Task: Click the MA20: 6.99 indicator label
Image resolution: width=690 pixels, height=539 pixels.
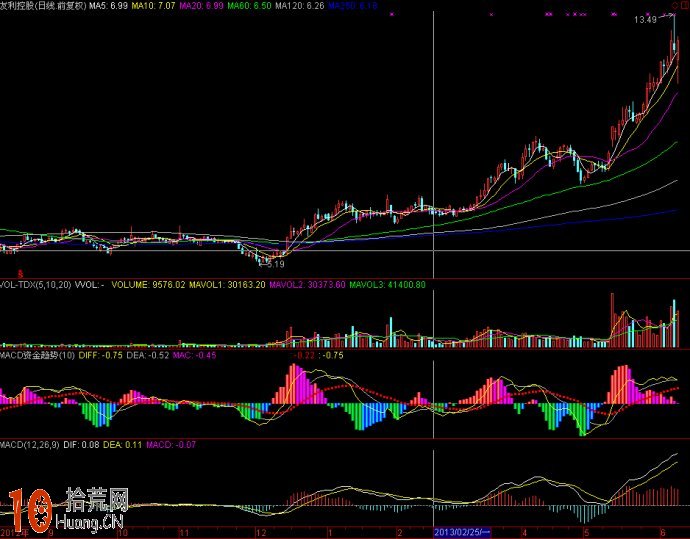Action: pos(201,6)
